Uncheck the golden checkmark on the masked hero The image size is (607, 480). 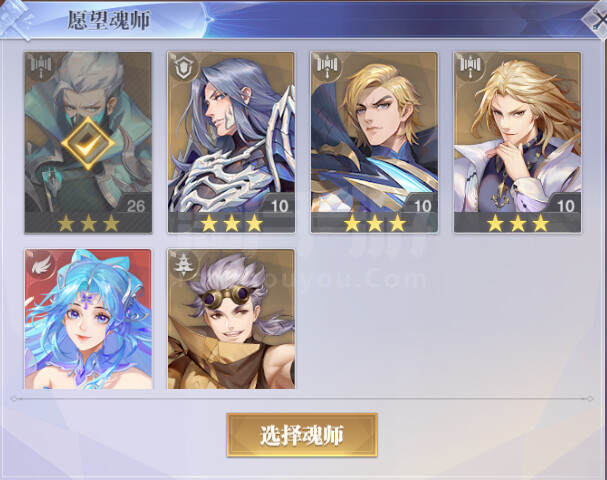click(x=88, y=144)
